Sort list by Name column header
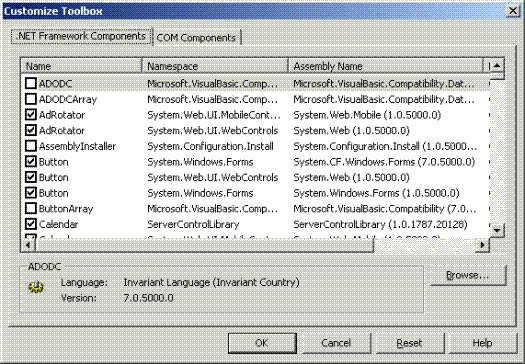The width and height of the screenshot is (525, 364). (x=81, y=66)
